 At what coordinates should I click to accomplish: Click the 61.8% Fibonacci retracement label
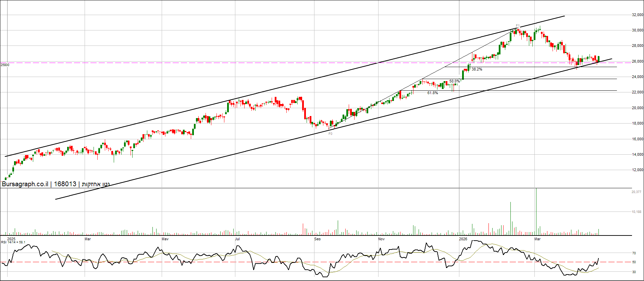(x=433, y=93)
